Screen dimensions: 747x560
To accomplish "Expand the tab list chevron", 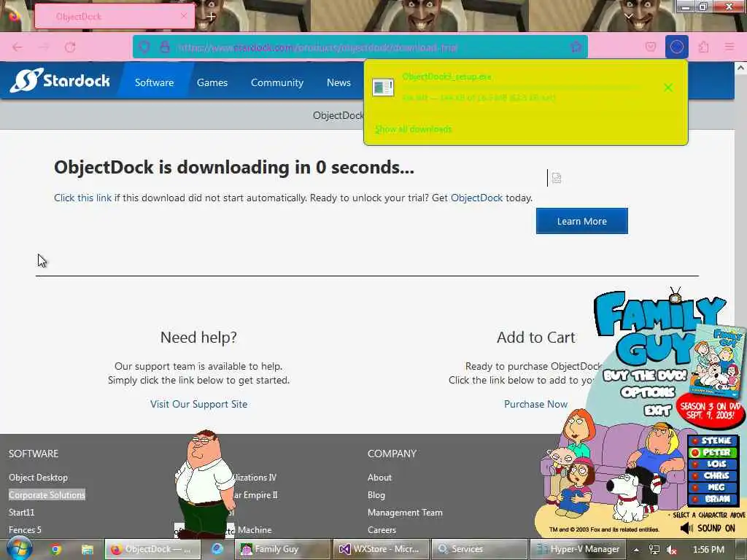I will 629,16.
